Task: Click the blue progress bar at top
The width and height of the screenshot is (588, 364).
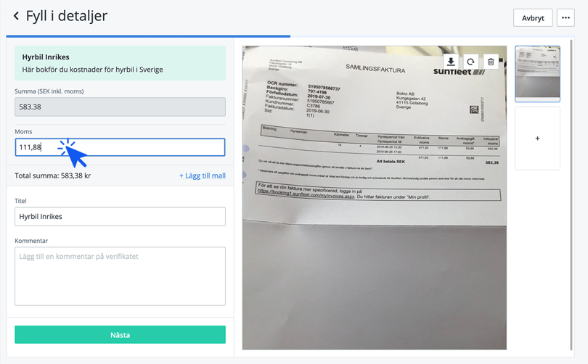Action: tap(148, 36)
